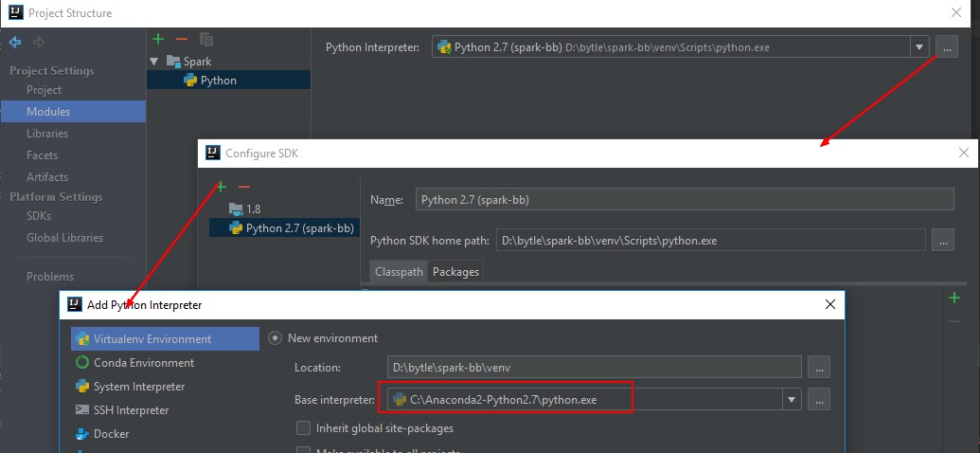Collapse the Spark module tree node

(155, 62)
